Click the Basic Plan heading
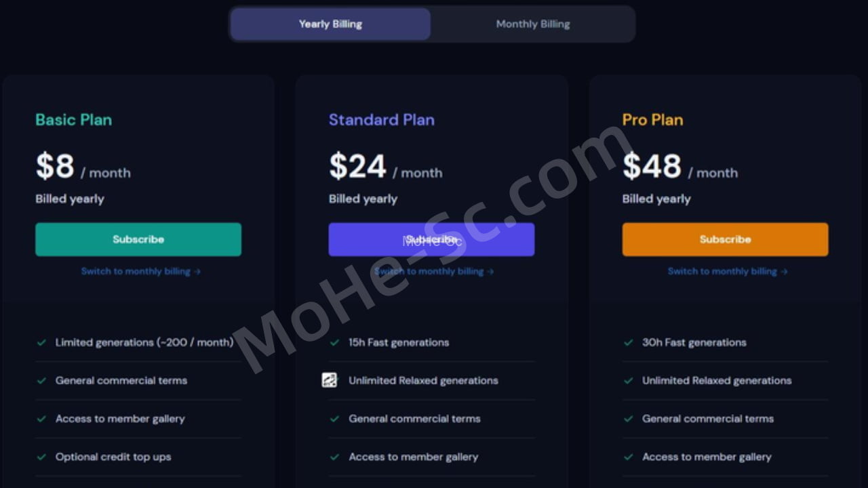This screenshot has height=488, width=868. [x=73, y=120]
